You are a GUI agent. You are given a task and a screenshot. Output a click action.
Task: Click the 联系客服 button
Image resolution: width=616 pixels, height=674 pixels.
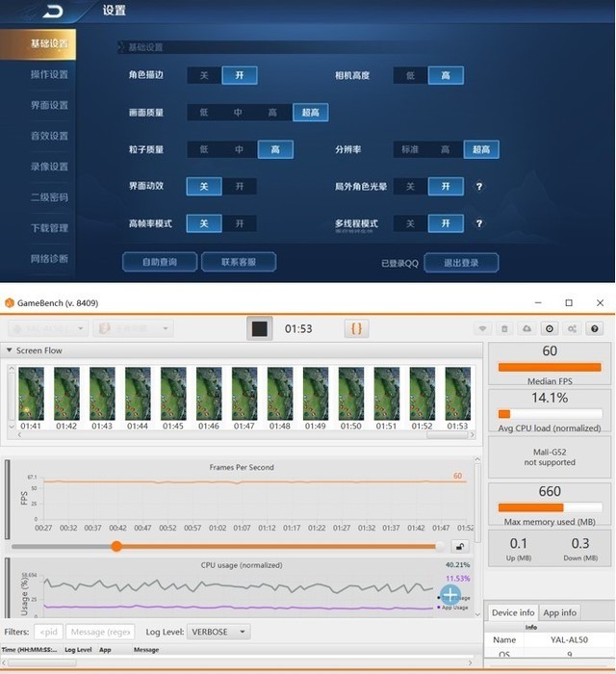(239, 262)
